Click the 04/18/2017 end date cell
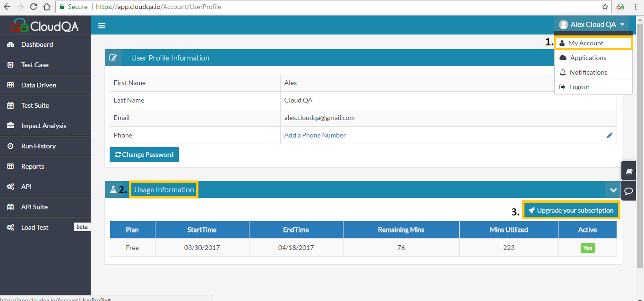This screenshot has width=644, height=301. [x=296, y=248]
